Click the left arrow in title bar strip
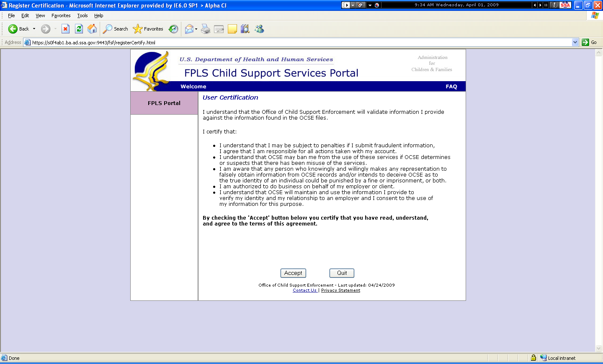Viewport: 603px width, 364px height. (x=535, y=5)
